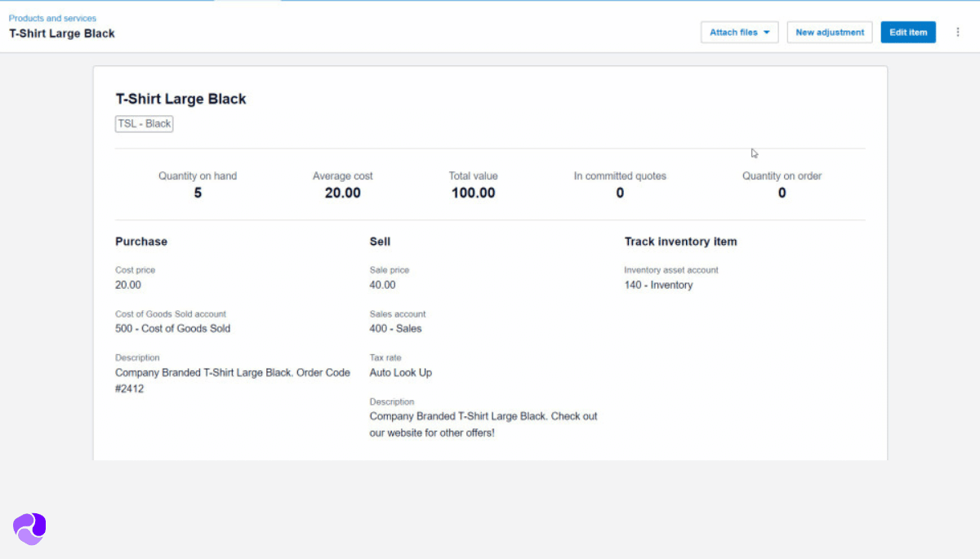Click the purple logo in bottom-left corner
This screenshot has height=559, width=980.
pyautogui.click(x=29, y=529)
